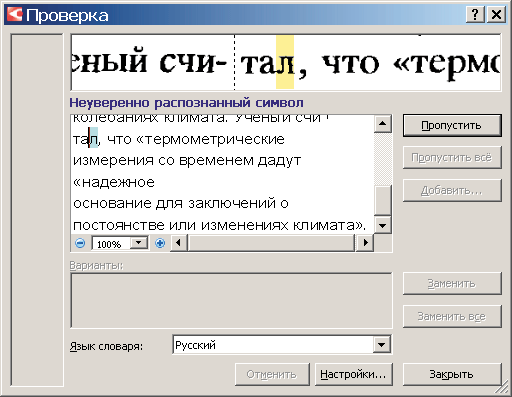Click horizontal scroll right arrow

coord(365,243)
